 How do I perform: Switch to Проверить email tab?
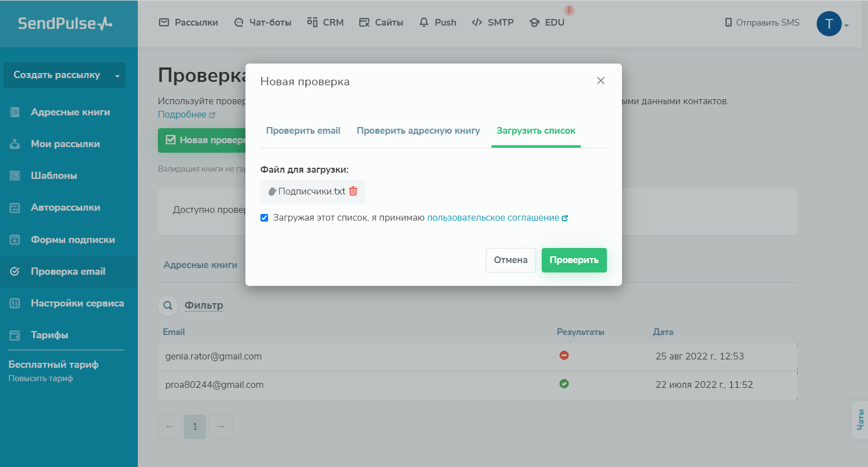[x=303, y=130]
